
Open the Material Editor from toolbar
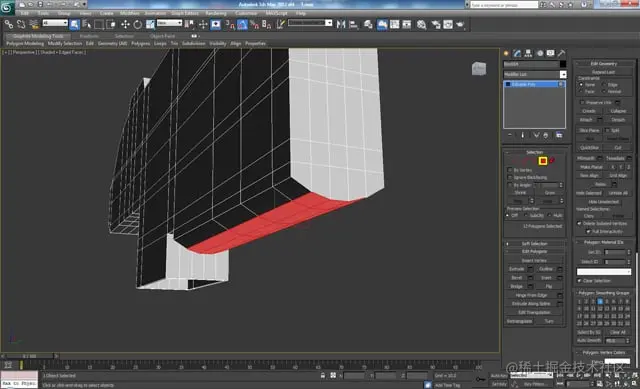pos(422,24)
